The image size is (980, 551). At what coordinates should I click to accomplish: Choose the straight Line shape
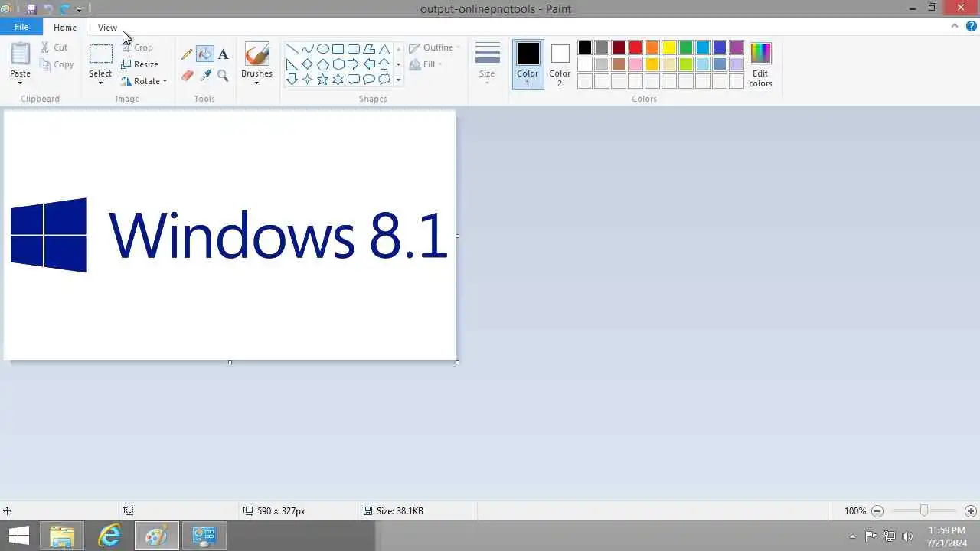[x=292, y=49]
